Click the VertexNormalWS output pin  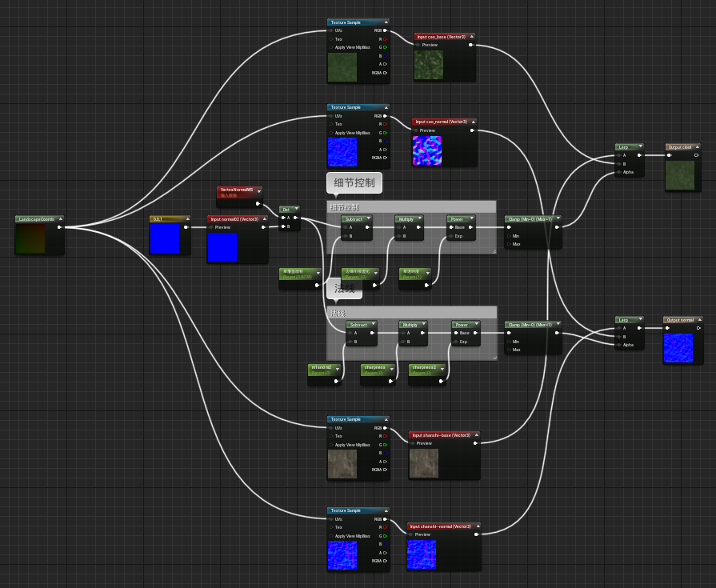point(258,204)
